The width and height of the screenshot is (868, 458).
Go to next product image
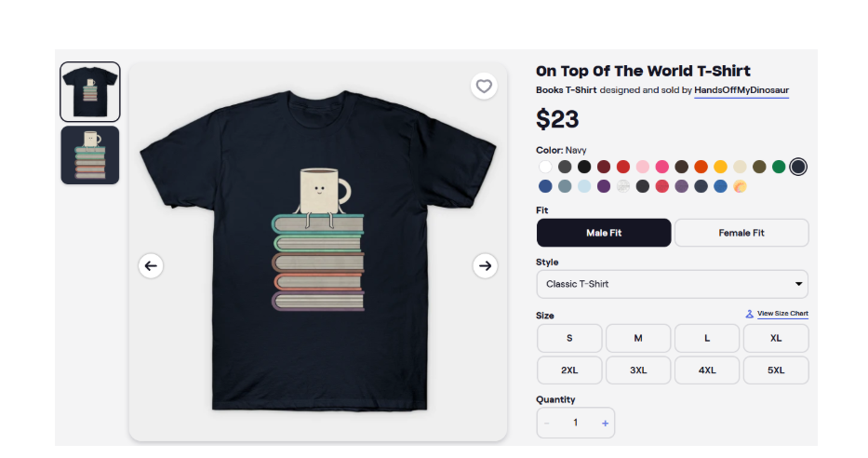click(x=485, y=265)
